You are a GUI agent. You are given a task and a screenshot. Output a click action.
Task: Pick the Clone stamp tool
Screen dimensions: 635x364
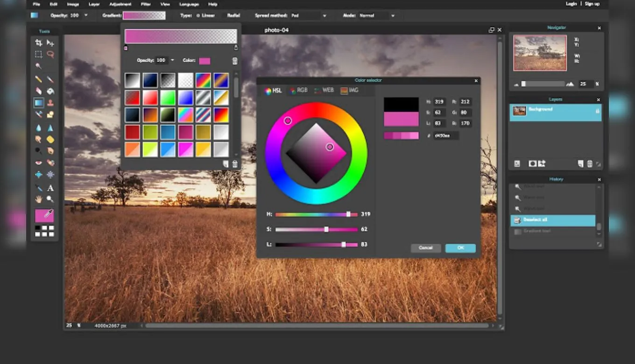click(50, 103)
